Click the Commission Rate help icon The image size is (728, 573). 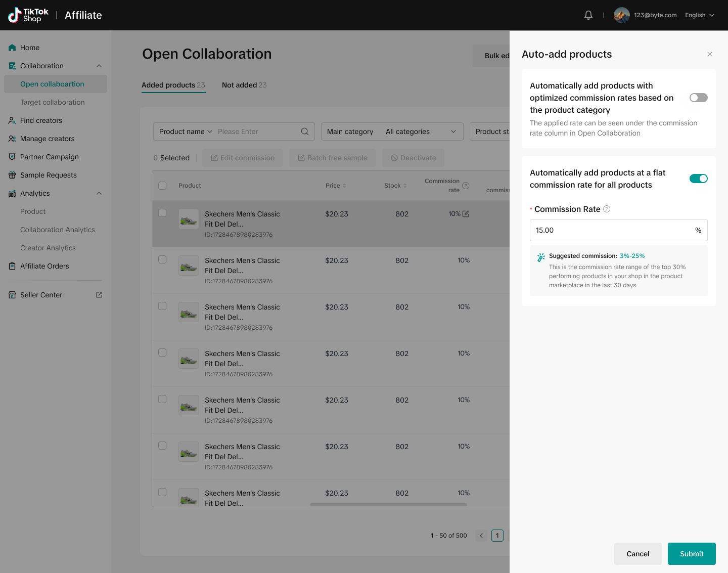pos(607,209)
